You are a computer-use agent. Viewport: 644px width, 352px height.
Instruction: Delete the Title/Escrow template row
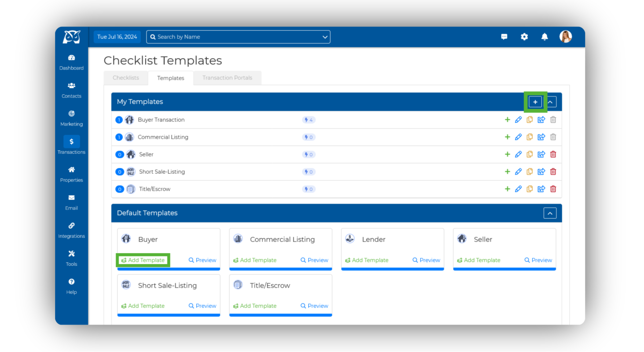[553, 189]
